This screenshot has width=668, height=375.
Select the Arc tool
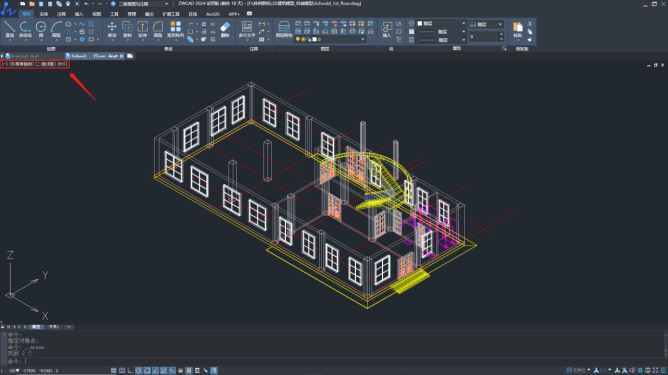(56, 29)
